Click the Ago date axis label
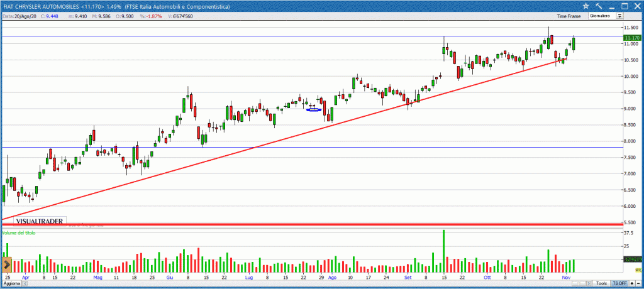 point(332,278)
